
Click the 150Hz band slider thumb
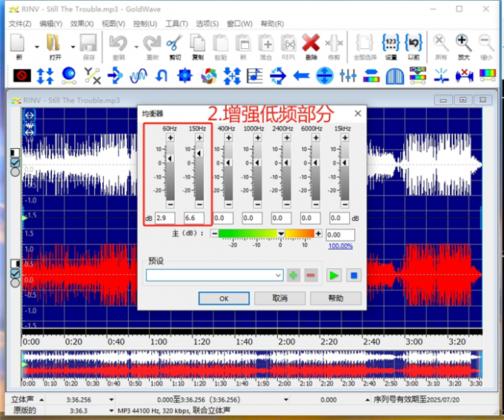coord(199,153)
